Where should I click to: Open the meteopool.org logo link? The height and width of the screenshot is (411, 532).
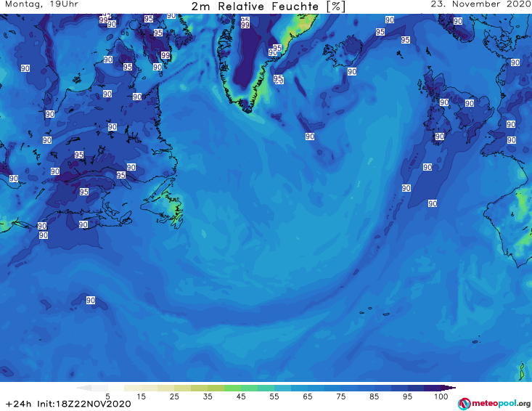pyautogui.click(x=494, y=404)
